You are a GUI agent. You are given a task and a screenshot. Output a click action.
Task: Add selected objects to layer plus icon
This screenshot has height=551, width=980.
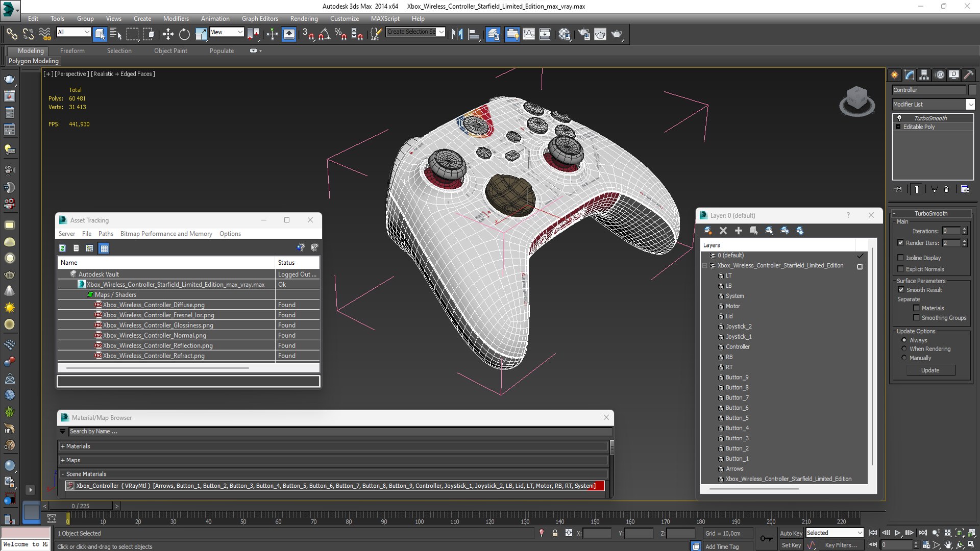click(738, 231)
